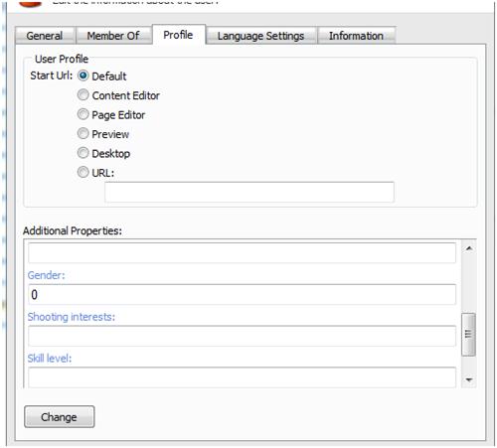Choose the custom URL radio button
497x448 pixels.
coord(83,172)
